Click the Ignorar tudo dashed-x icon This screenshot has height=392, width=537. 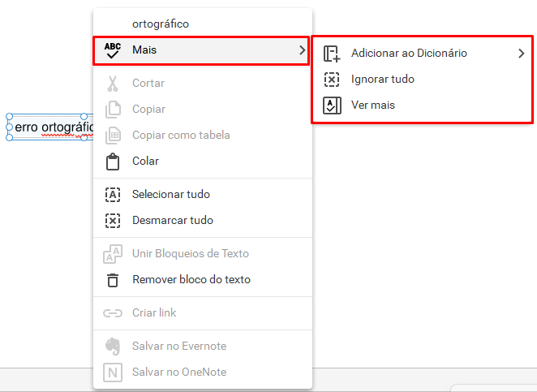(332, 80)
